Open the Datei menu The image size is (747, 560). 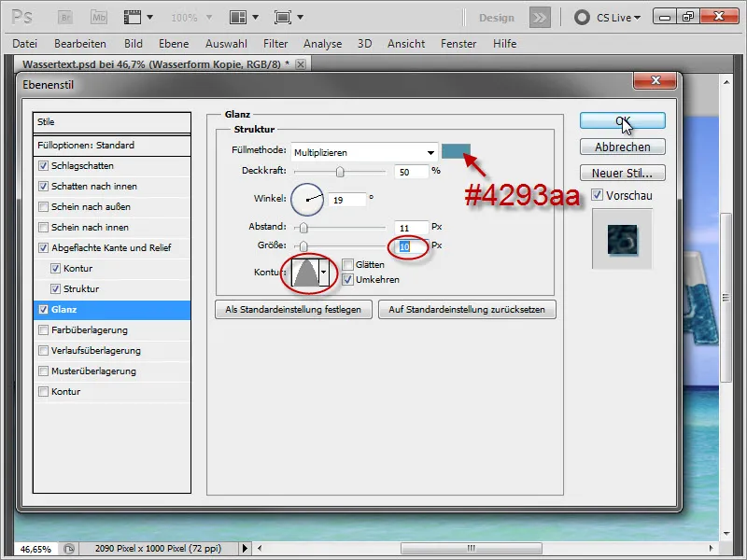tap(25, 44)
